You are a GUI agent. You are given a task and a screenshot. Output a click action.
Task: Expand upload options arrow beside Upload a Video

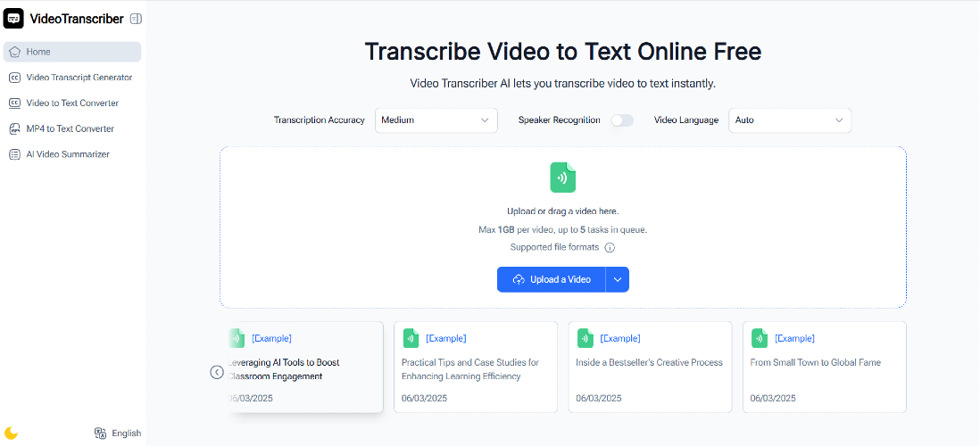click(x=618, y=280)
